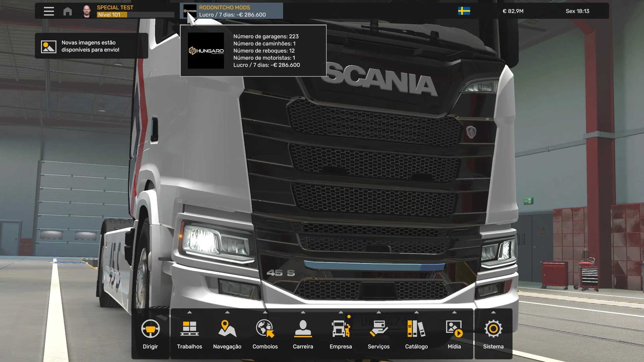Click the Nível 101 experience bar
Screen dimensions: 644x362
[x=136, y=15]
